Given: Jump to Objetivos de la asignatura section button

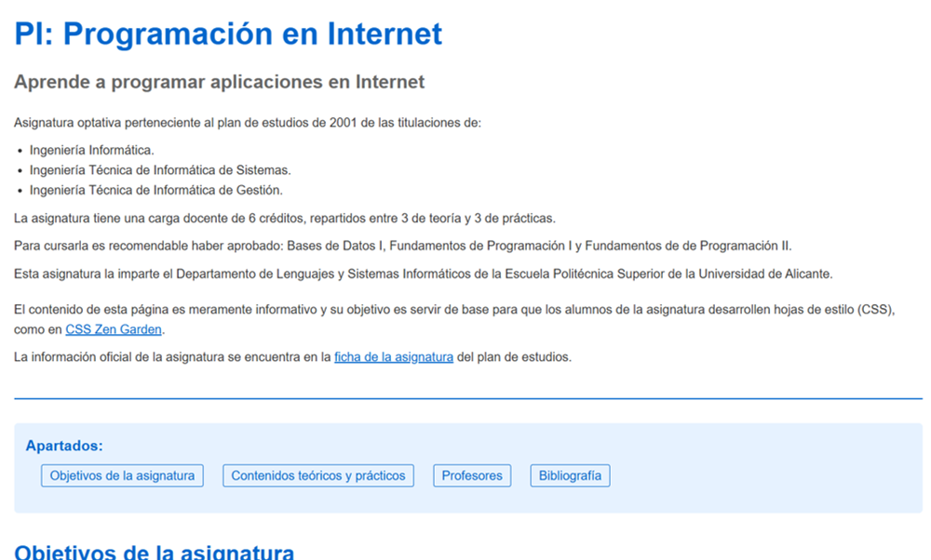Looking at the screenshot, I should click(x=122, y=475).
